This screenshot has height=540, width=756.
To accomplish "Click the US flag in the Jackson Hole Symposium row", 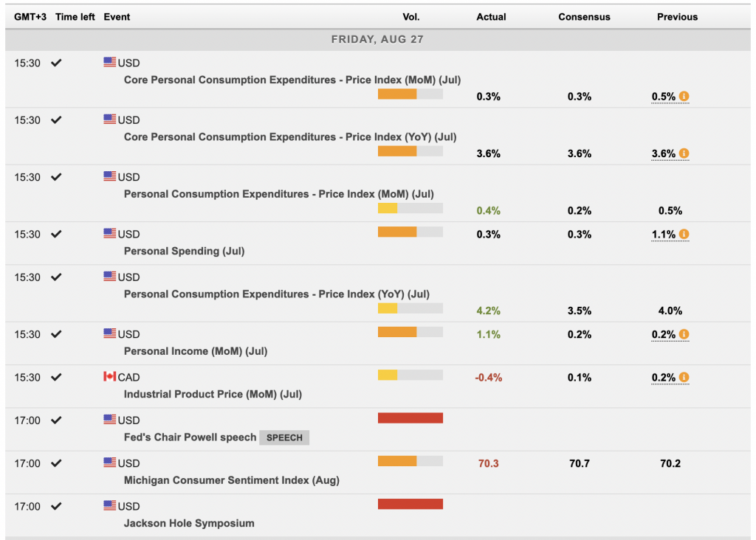I will (x=109, y=505).
